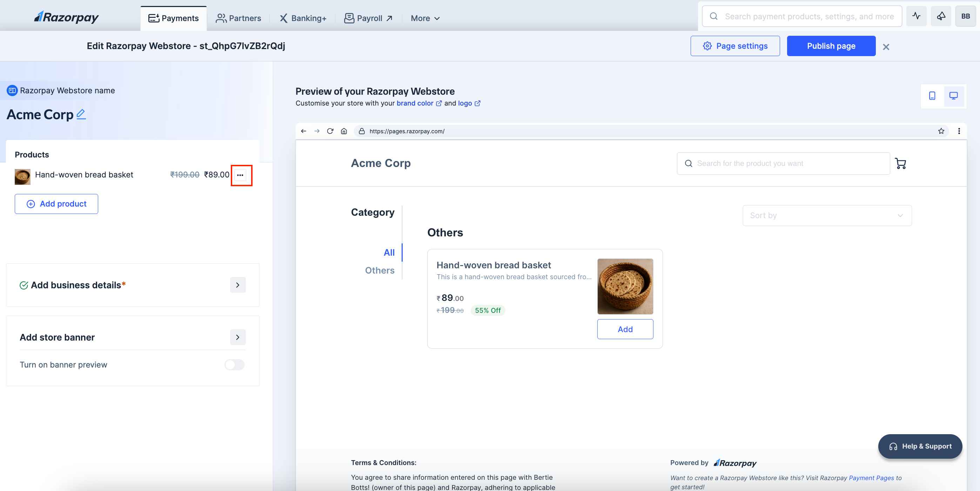Click the Powered by Razorpay logo
980x491 pixels.
pyautogui.click(x=734, y=463)
